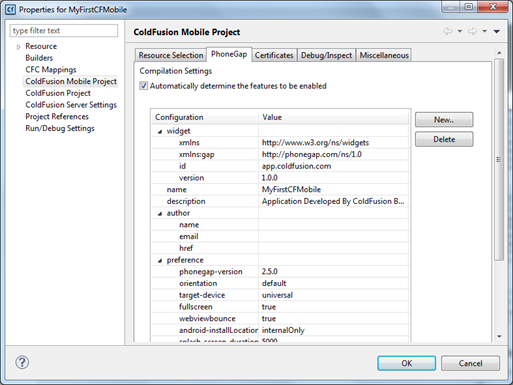Click the forward navigation arrow icon
This screenshot has width=513, height=385.
click(x=472, y=31)
